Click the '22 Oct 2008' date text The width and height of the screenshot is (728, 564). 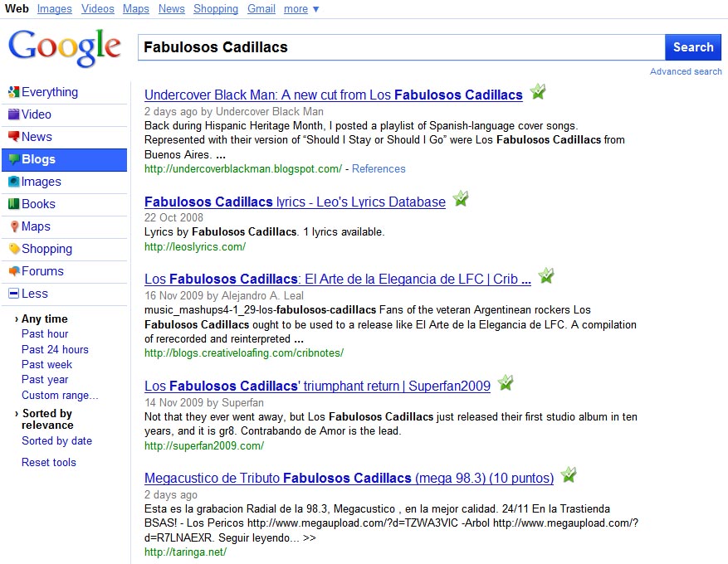[173, 217]
